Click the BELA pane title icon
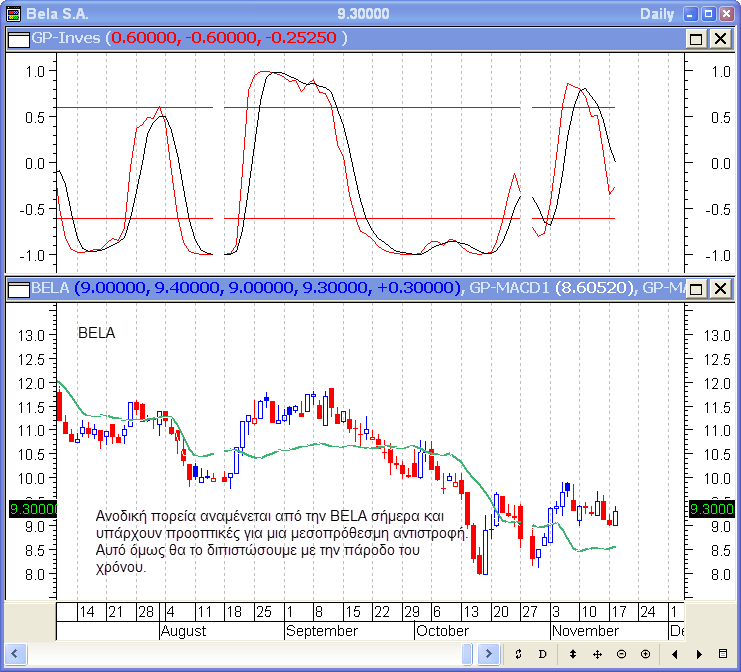 (18, 289)
